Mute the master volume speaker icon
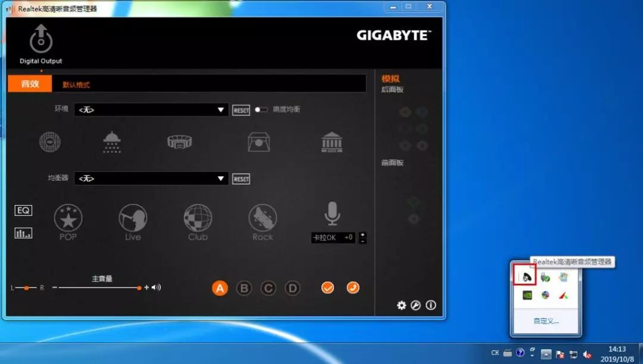This screenshot has height=364, width=643. pyautogui.click(x=156, y=287)
